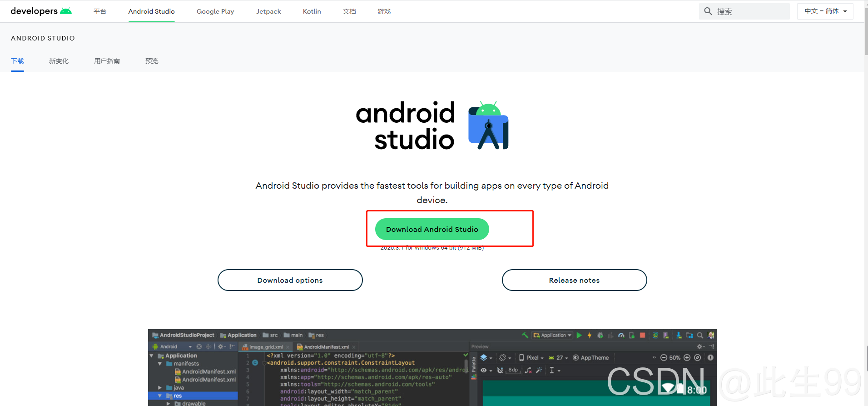Screen dimensions: 868x406
Task: Go to Google Play nav tab
Action: point(215,11)
